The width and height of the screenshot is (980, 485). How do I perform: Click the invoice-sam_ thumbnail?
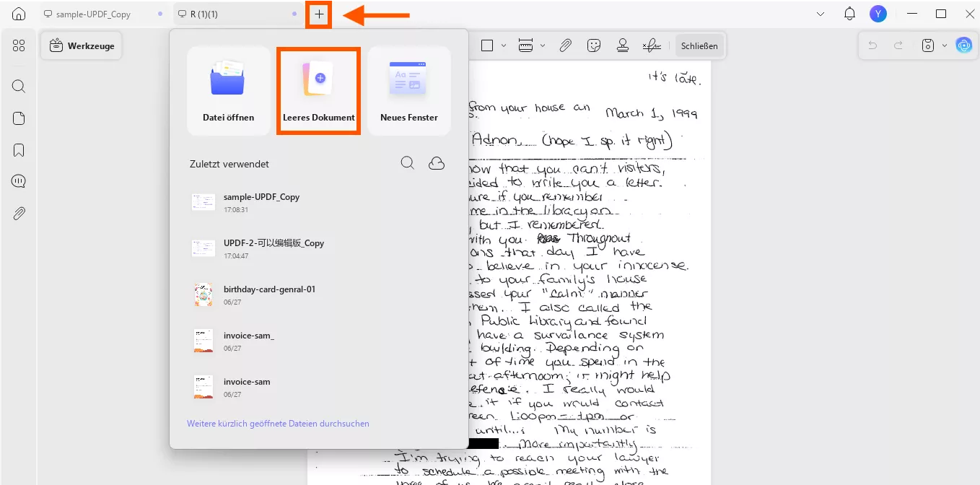[204, 341]
